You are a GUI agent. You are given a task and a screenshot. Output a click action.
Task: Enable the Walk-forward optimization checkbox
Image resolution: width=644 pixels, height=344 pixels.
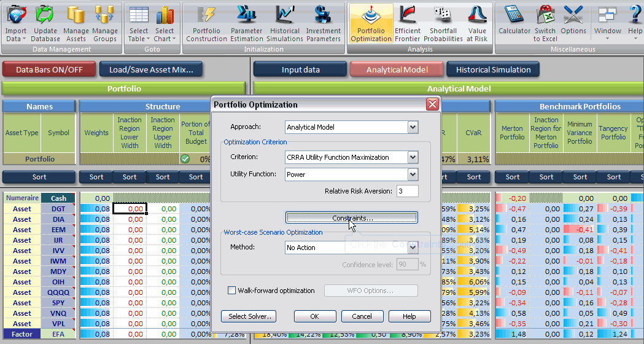[232, 291]
